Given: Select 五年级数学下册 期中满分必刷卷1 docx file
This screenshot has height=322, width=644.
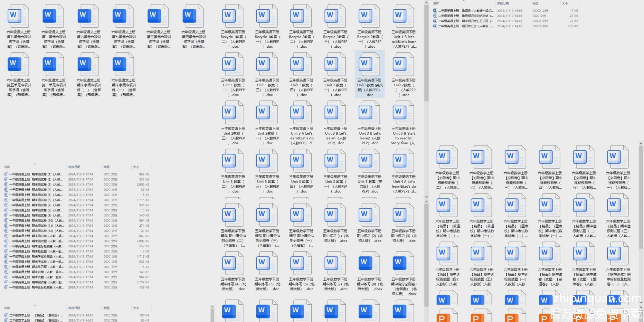Looking at the screenshot, I should click(x=403, y=263).
